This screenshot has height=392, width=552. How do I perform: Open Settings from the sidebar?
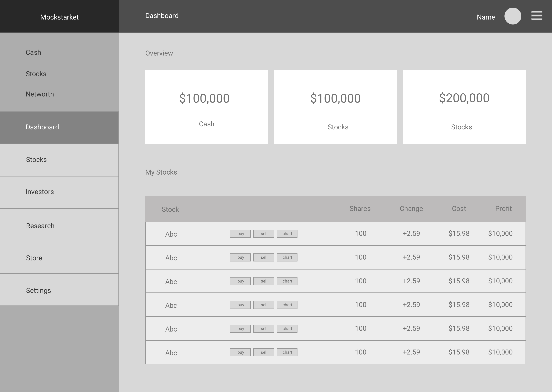pos(59,290)
